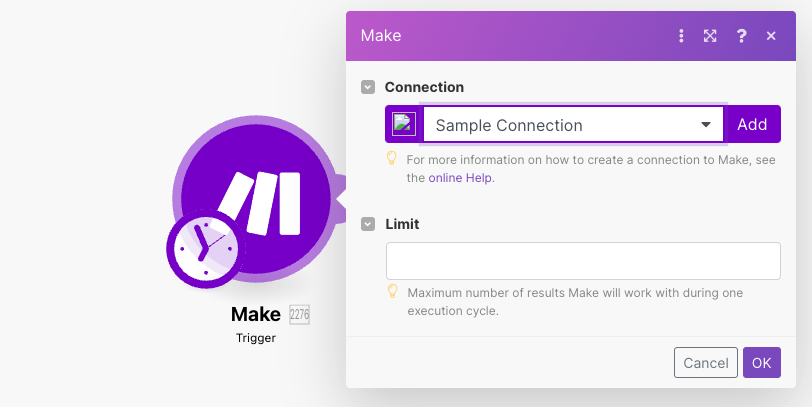
Task: Click the module number badge beside Make
Action: point(299,315)
